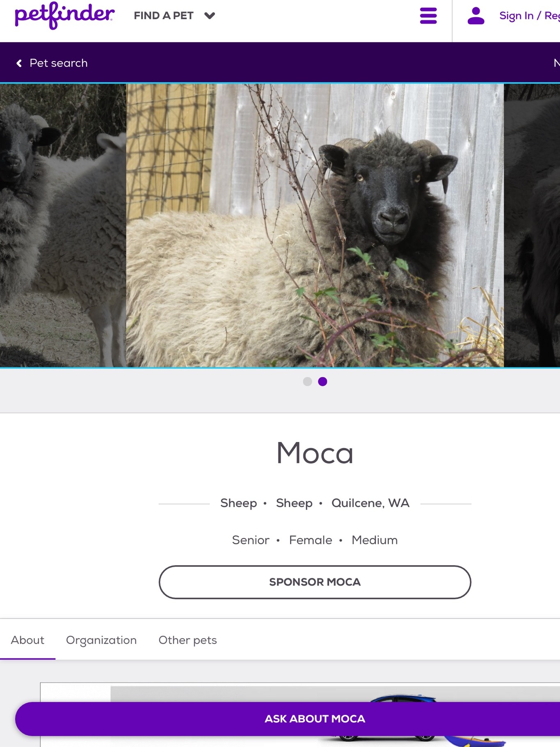Show the next photo on right edge
This screenshot has height=747, width=560.
pyautogui.click(x=532, y=225)
